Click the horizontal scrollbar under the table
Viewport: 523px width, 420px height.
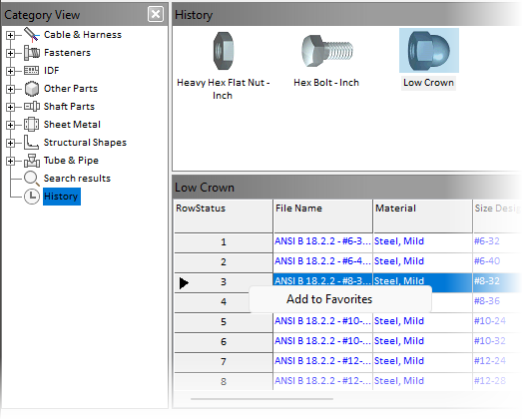(261, 399)
